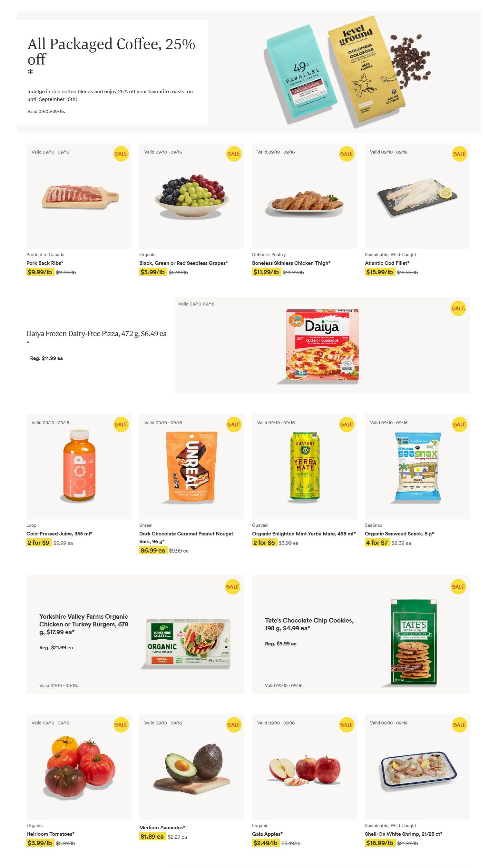This screenshot has height=868, width=489.
Task: Open the Pork Back Ribs product link
Action: [x=45, y=263]
